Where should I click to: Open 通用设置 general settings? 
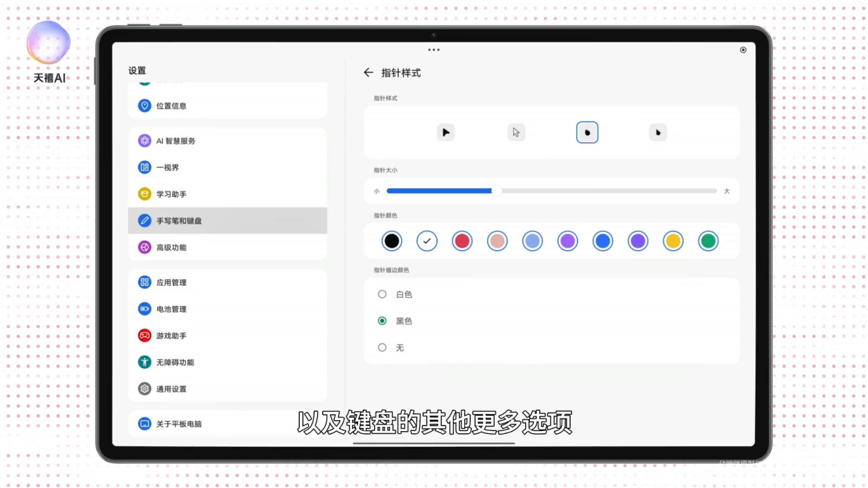click(171, 389)
